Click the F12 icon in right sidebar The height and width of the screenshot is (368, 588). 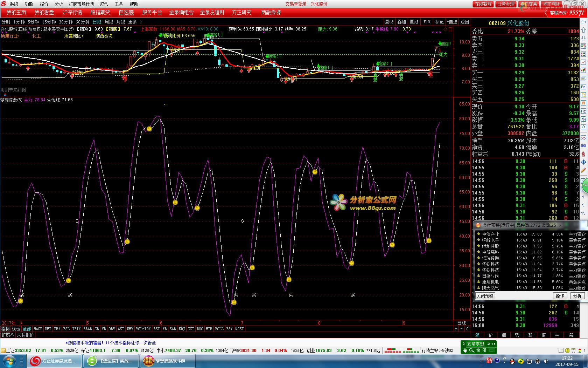click(583, 111)
